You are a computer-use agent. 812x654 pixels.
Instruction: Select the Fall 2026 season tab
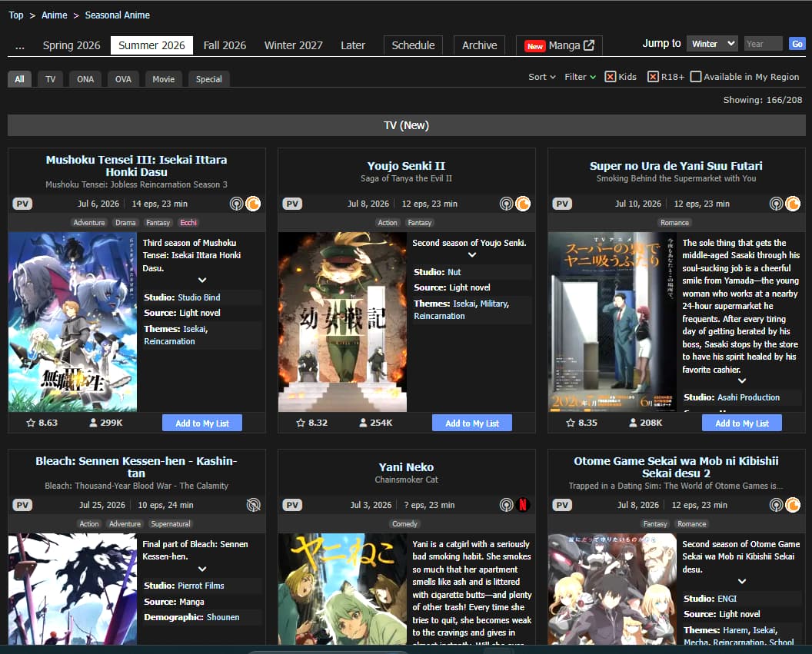[225, 45]
